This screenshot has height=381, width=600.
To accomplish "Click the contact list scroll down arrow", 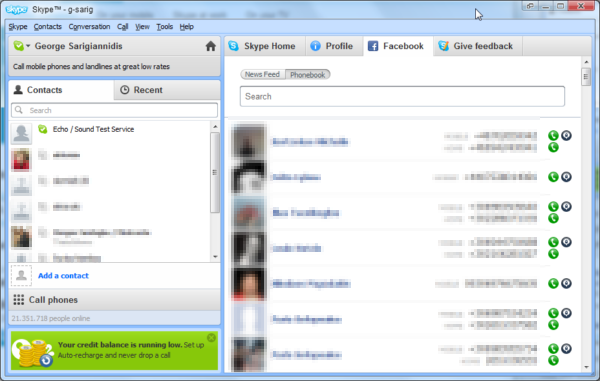I will (x=215, y=257).
